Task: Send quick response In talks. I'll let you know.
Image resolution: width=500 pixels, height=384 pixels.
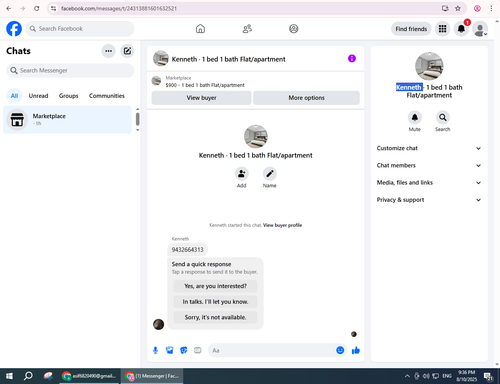Action: tap(215, 302)
